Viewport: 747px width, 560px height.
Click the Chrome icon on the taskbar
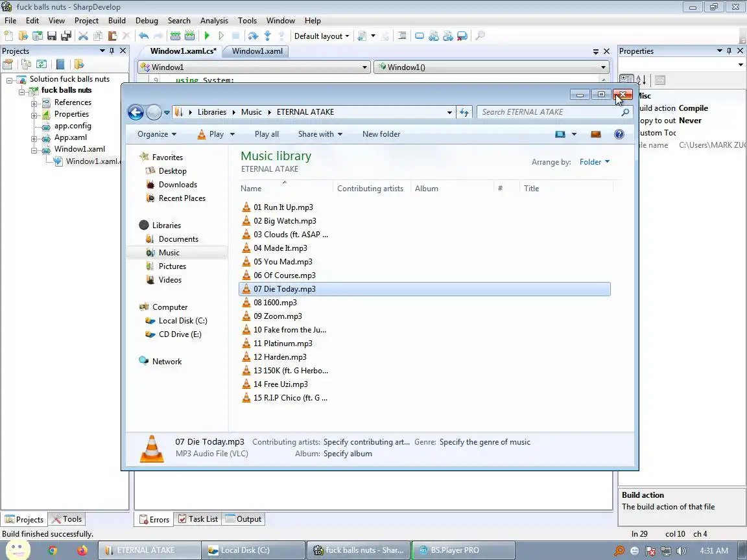[53, 550]
